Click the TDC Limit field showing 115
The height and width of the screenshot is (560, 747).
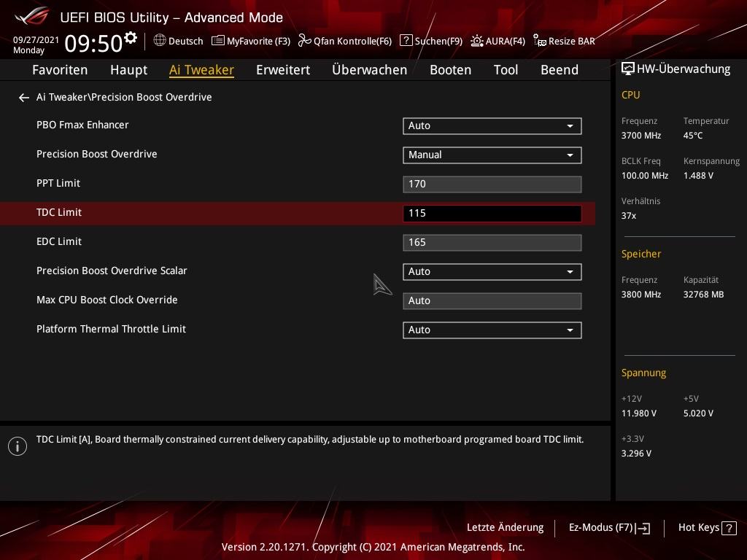[x=492, y=214]
